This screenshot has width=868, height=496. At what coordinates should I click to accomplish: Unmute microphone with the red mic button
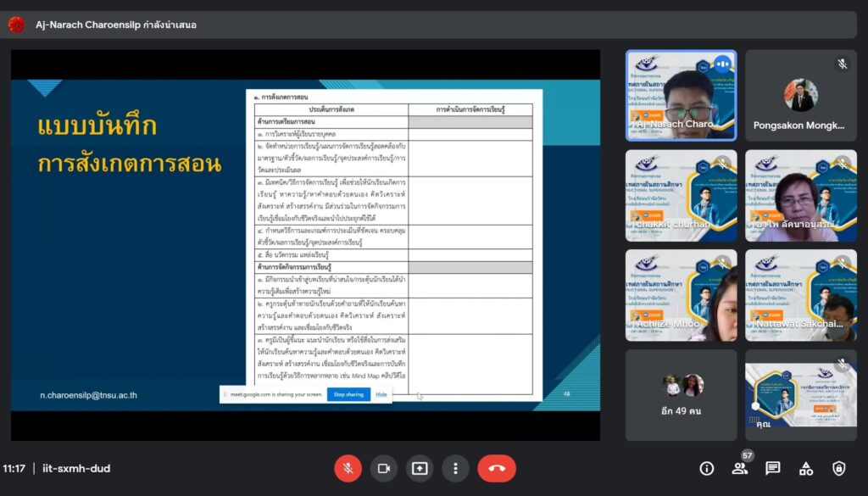click(x=348, y=468)
